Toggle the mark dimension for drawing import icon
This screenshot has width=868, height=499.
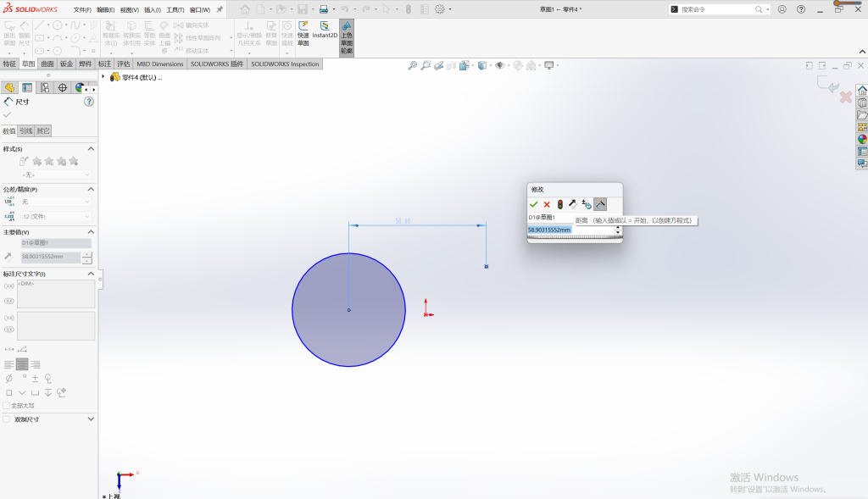pyautogui.click(x=600, y=205)
